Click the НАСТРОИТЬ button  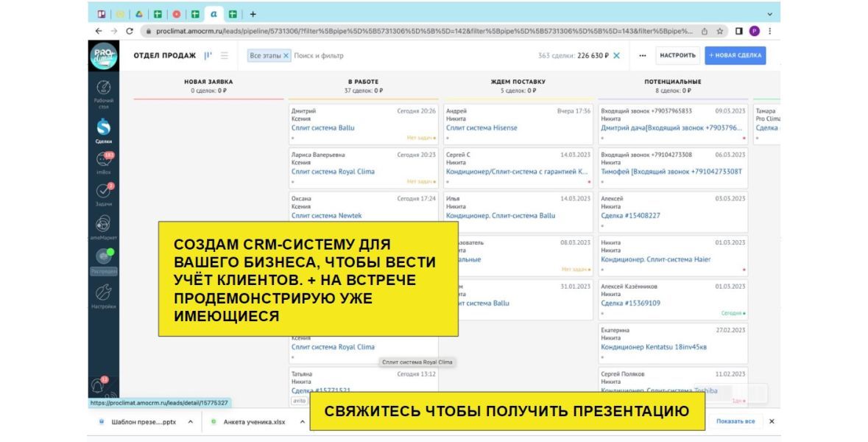(677, 55)
